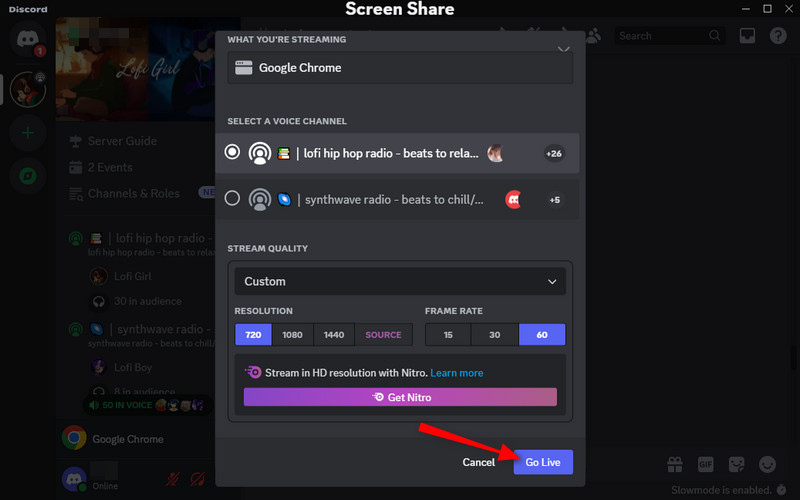Click the Online status text
Screen dimensions: 800x500
click(x=105, y=486)
